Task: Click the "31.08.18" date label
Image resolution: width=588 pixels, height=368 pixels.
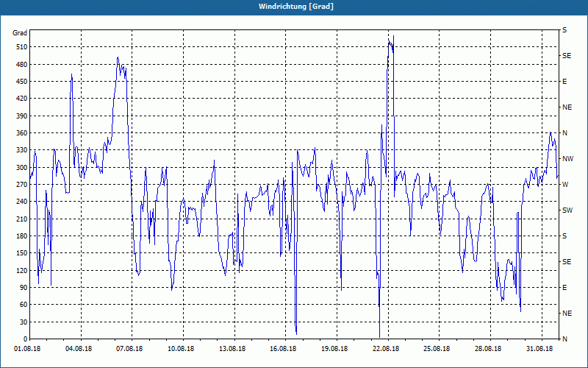Action: tap(539, 349)
